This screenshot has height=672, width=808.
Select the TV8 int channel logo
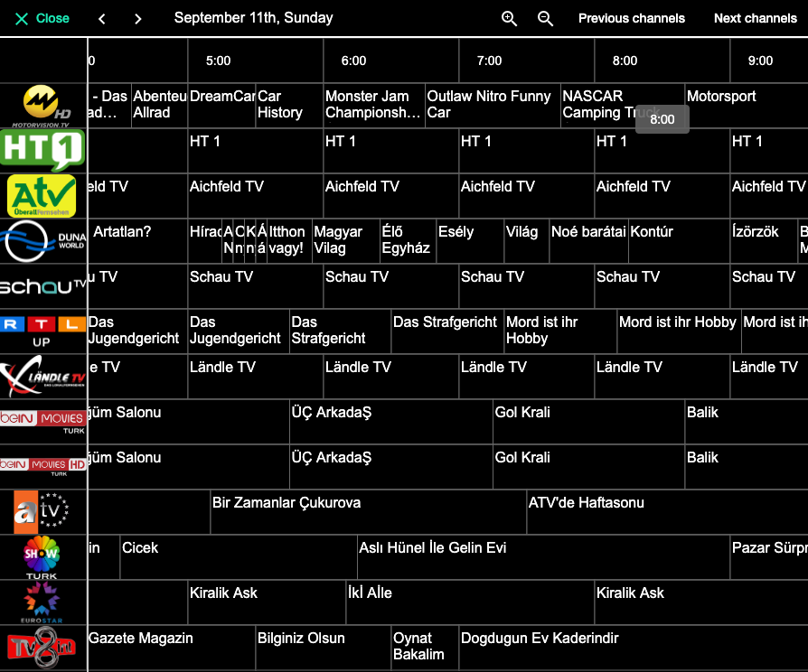pyautogui.click(x=42, y=648)
